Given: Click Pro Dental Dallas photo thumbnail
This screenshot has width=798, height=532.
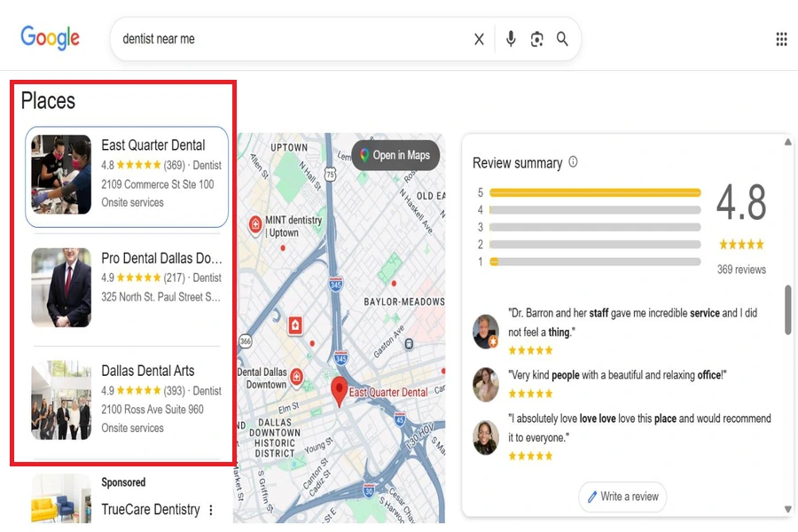Looking at the screenshot, I should click(x=61, y=287).
